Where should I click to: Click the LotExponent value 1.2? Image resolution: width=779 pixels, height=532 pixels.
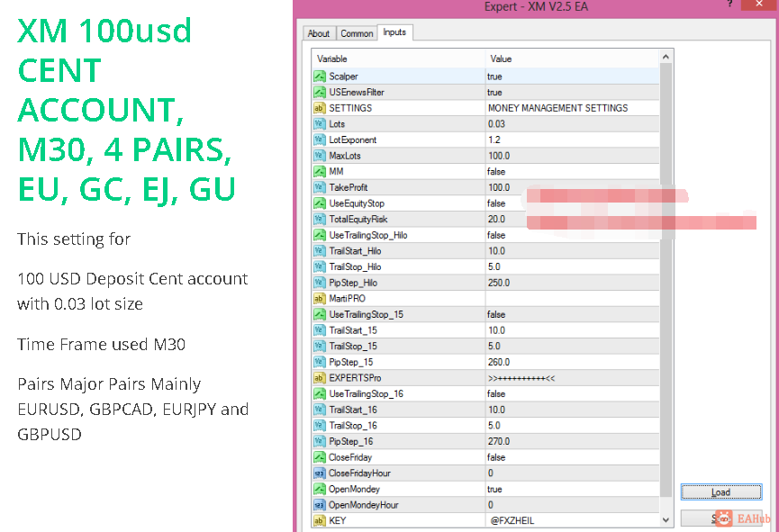click(x=494, y=140)
